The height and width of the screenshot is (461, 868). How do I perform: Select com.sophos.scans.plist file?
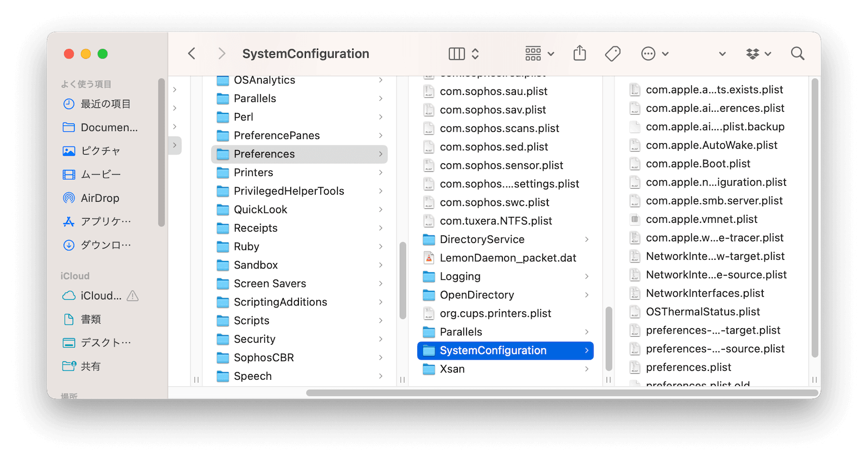coord(506,128)
